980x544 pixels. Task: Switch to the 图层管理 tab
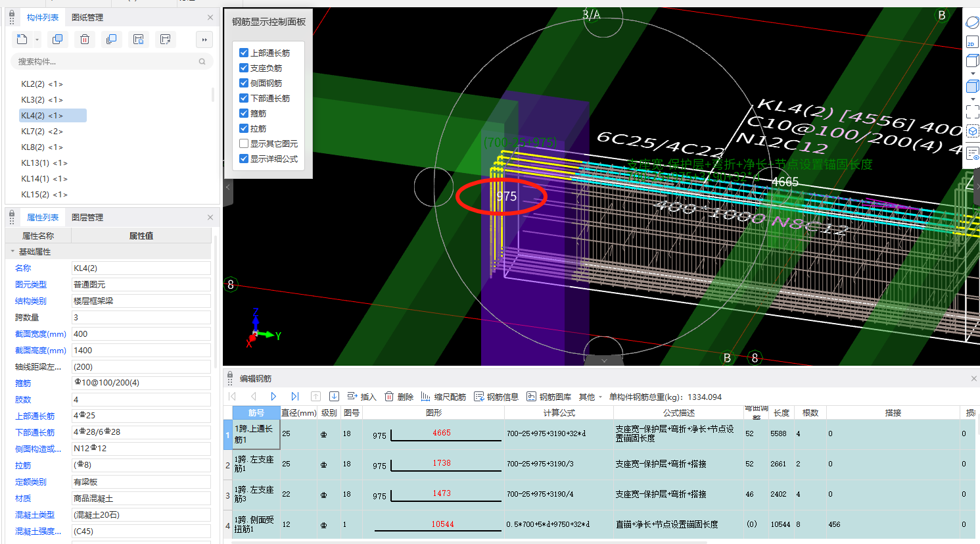coord(87,218)
